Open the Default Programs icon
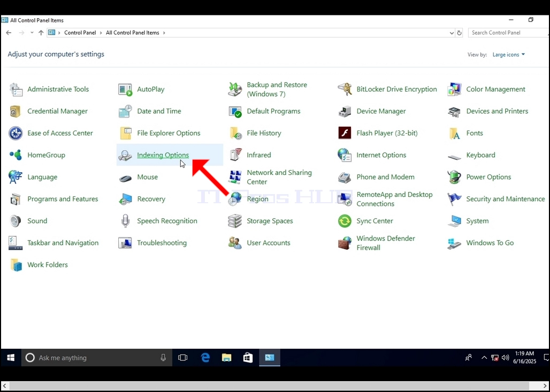 [235, 111]
